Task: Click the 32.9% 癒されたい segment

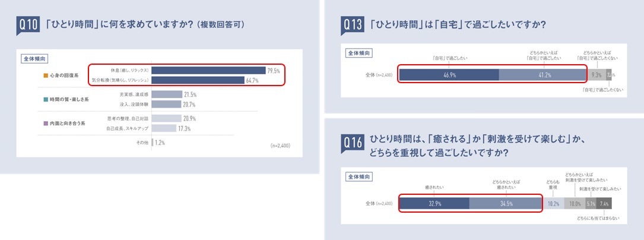Action: (434, 203)
